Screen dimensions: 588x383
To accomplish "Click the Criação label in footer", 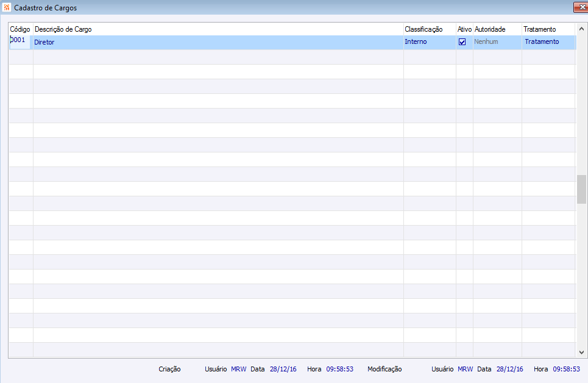I will 169,369.
